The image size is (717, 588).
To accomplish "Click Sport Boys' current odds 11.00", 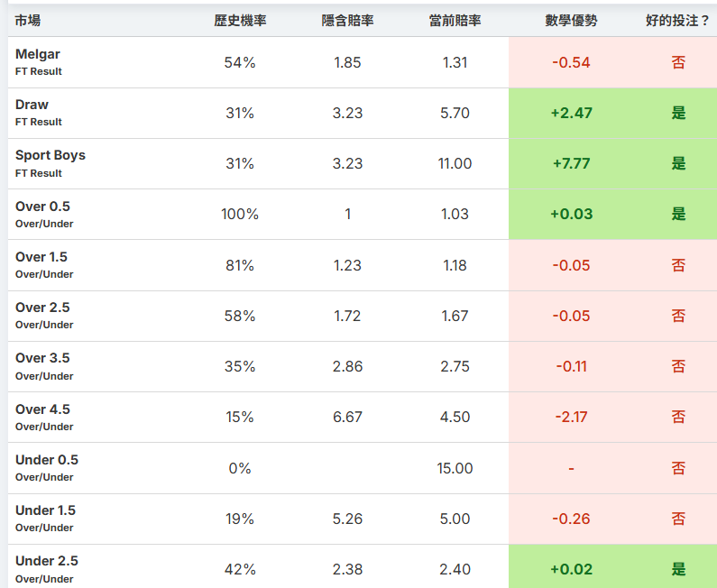I will point(455,164).
